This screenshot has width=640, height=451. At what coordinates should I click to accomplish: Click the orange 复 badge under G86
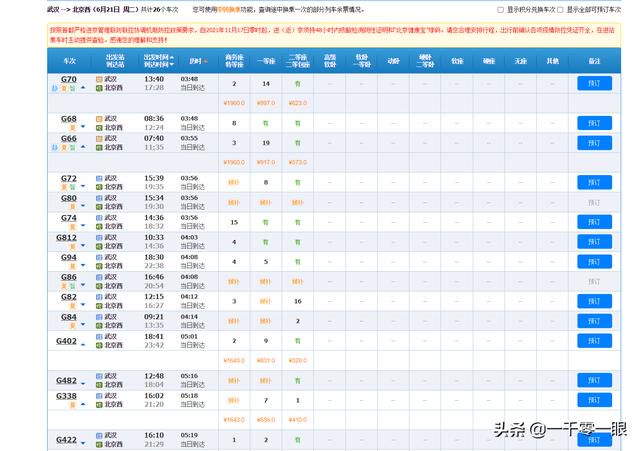[x=64, y=286]
